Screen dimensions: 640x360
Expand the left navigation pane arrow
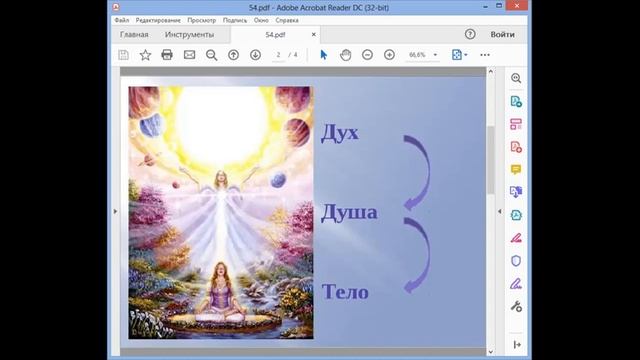click(115, 211)
